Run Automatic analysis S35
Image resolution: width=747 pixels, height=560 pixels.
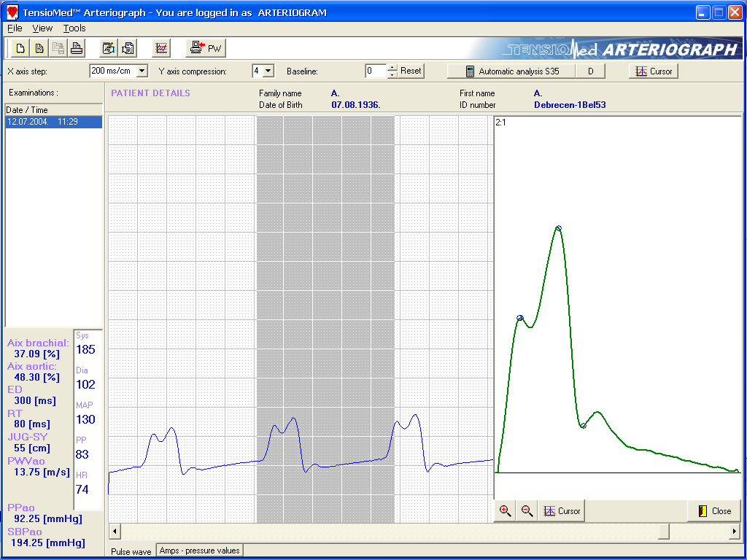tap(511, 71)
